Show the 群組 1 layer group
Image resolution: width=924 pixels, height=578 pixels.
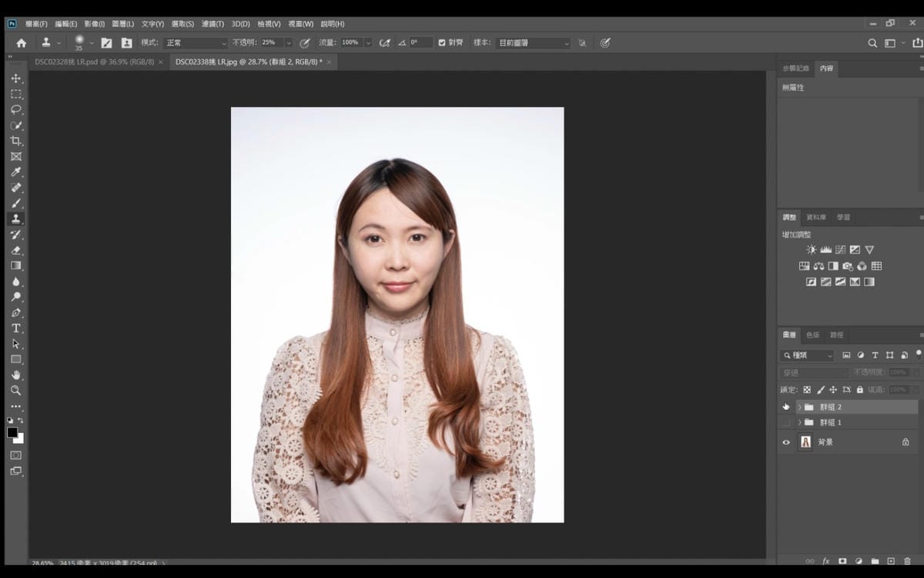(785, 422)
